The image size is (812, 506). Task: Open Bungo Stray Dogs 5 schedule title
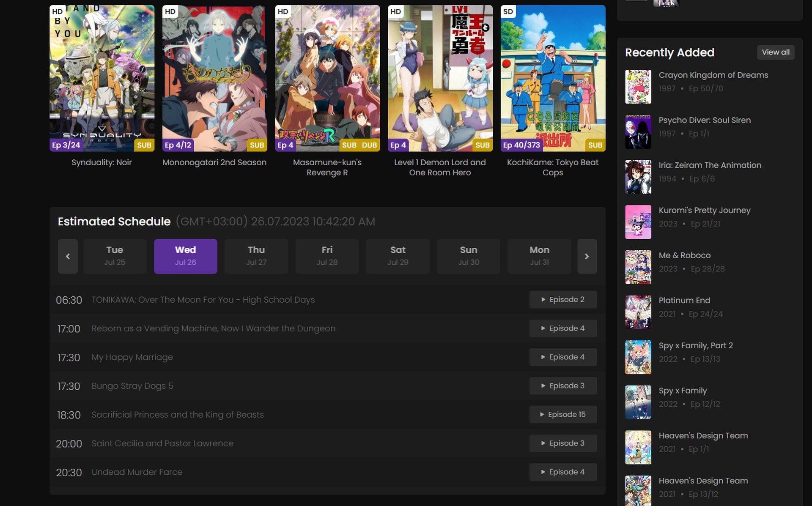132,386
